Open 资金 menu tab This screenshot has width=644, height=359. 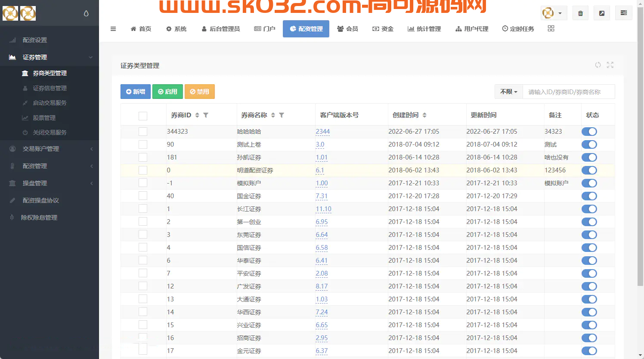click(383, 29)
